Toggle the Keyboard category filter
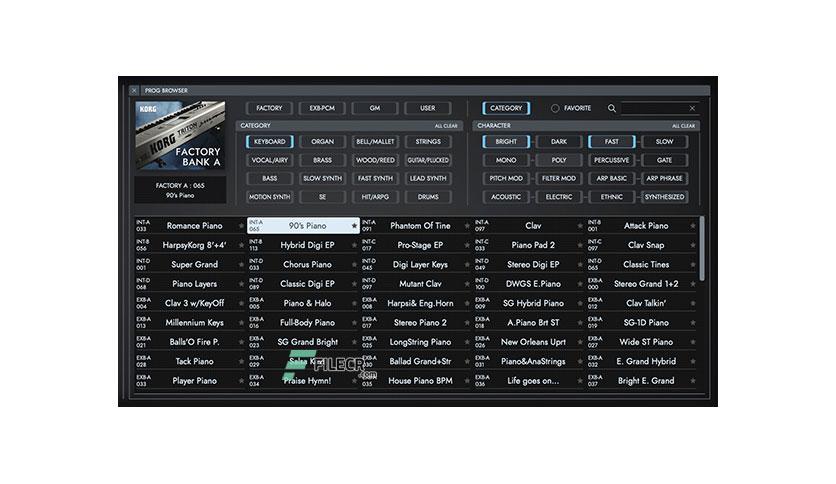Screen dimensions: 836x484 pyautogui.click(x=270, y=142)
